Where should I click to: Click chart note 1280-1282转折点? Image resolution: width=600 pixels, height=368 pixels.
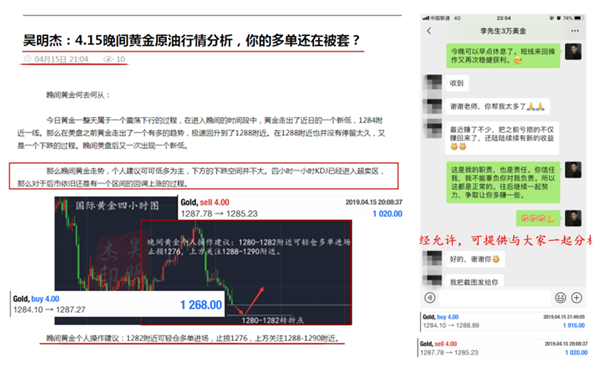(272, 320)
